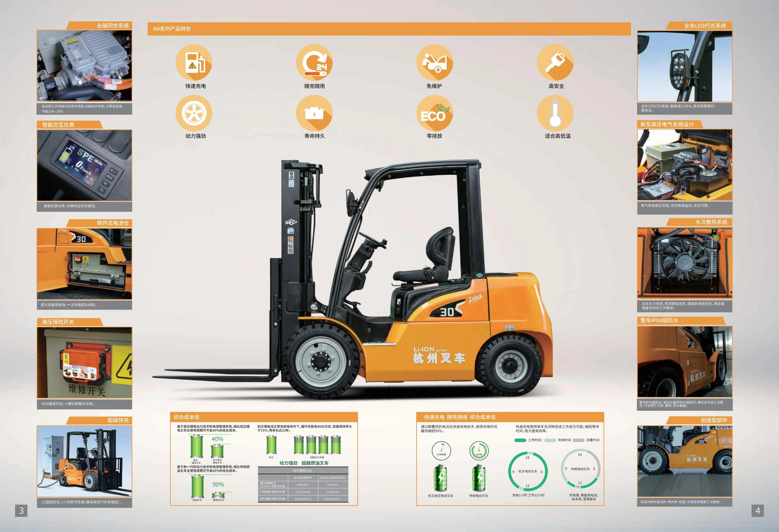Click the maintenance-free (免维护) car icon
Viewport: 779px width, 532px height.
click(434, 62)
